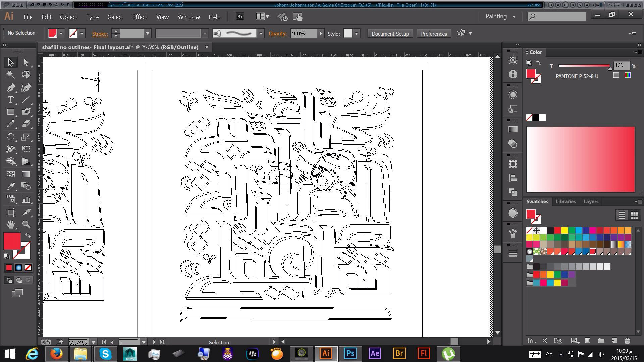Switch to the Layers tab
Screen dimensions: 644x362
click(x=591, y=202)
